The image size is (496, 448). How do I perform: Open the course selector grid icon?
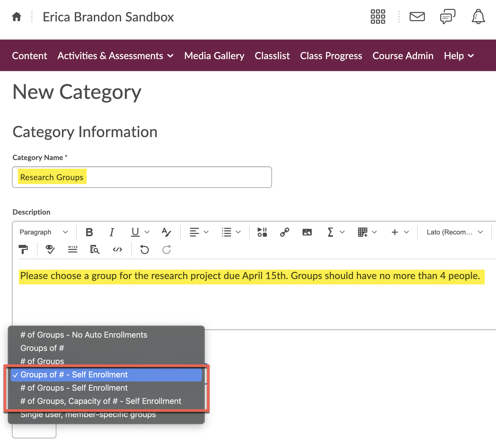pos(378,17)
